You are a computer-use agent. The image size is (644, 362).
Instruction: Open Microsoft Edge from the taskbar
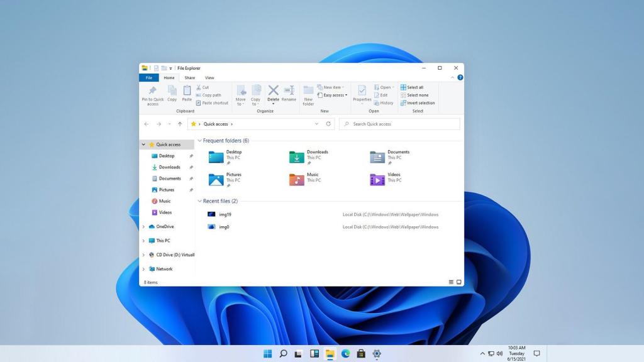pyautogui.click(x=345, y=353)
